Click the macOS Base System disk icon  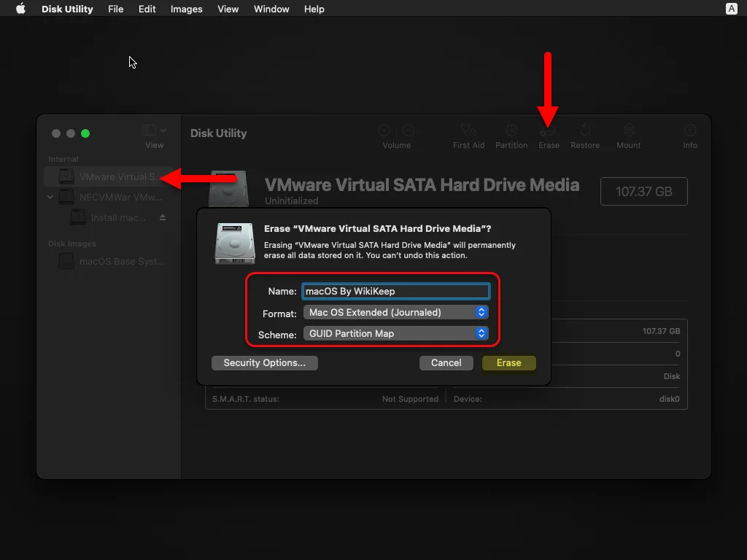pyautogui.click(x=66, y=261)
